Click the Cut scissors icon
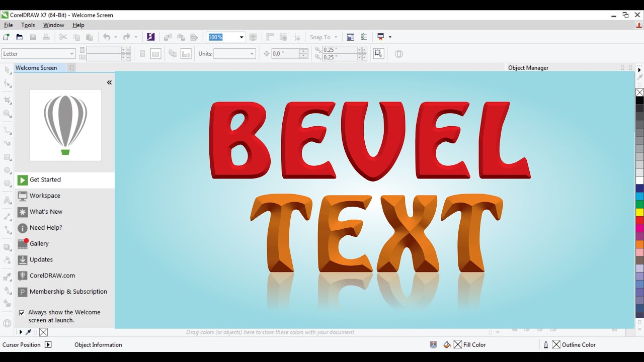Image resolution: width=644 pixels, height=362 pixels. pyautogui.click(x=63, y=37)
